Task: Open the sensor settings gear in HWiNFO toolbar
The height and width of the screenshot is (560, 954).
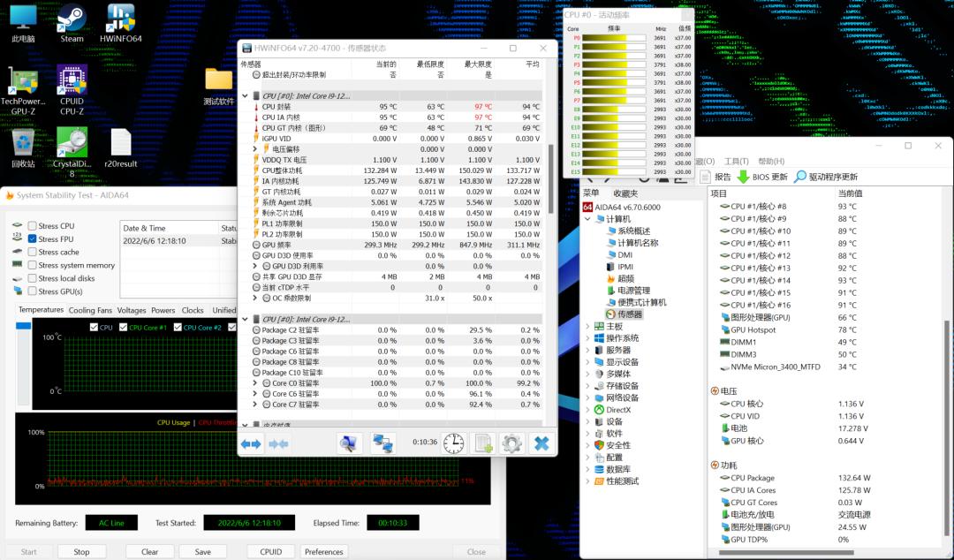Action: 511,443
